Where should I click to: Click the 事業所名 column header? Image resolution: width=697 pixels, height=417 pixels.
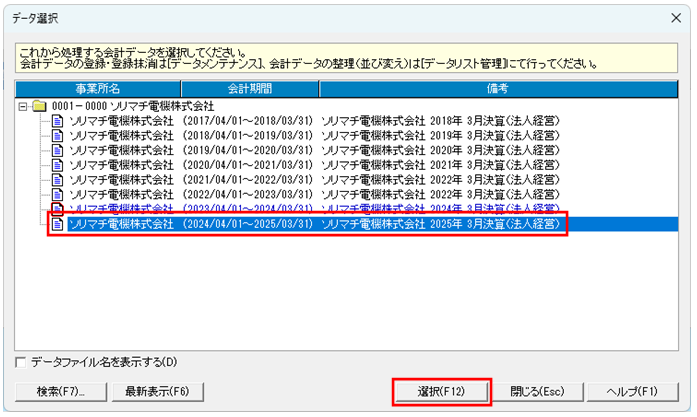pyautogui.click(x=98, y=89)
